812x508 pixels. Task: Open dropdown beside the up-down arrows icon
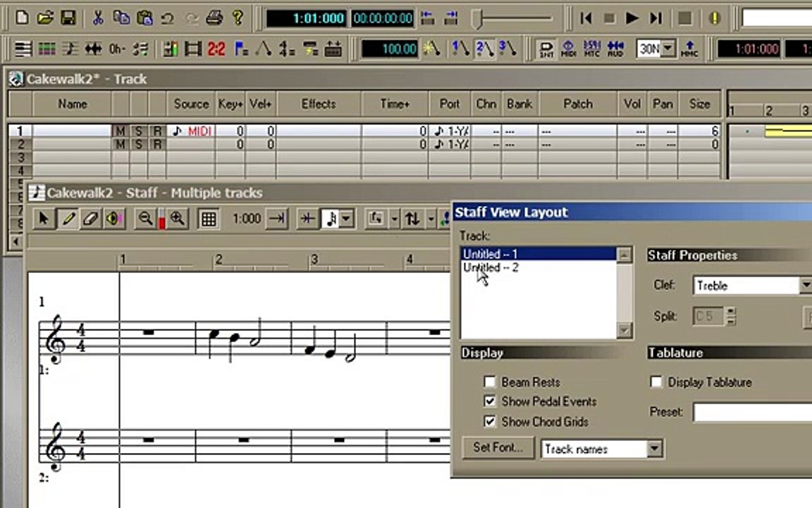(x=431, y=219)
